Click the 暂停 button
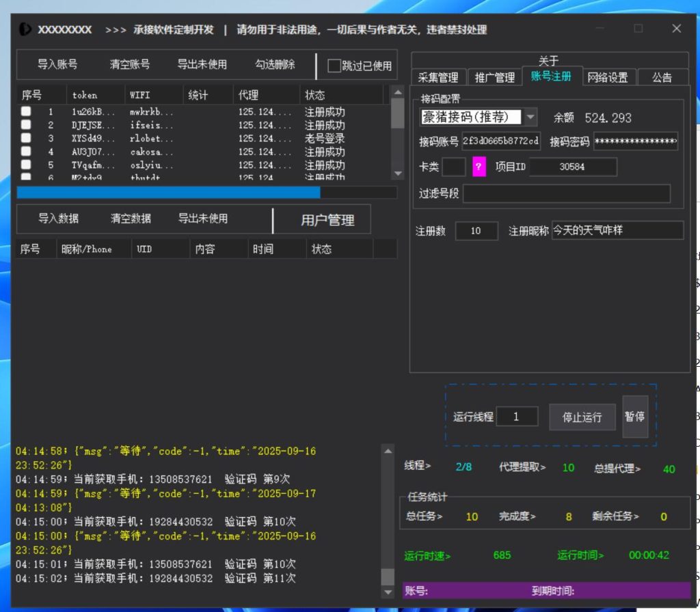700x612 pixels. point(635,416)
